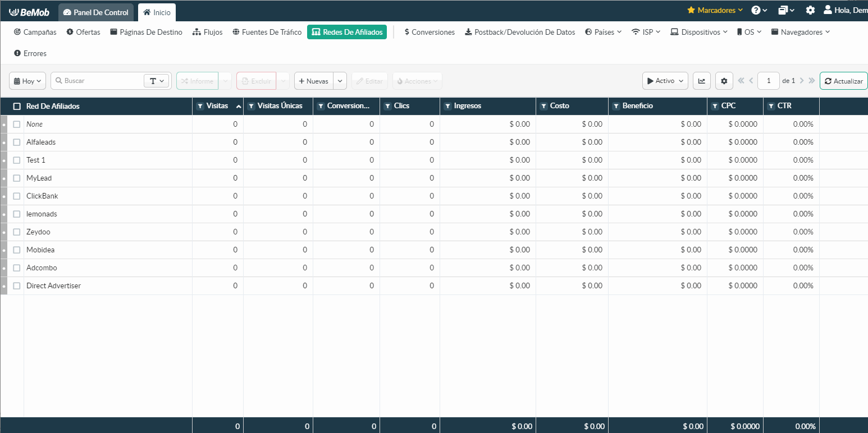Filter the CTR column
Viewport: 868px width, 433px height.
pos(771,106)
